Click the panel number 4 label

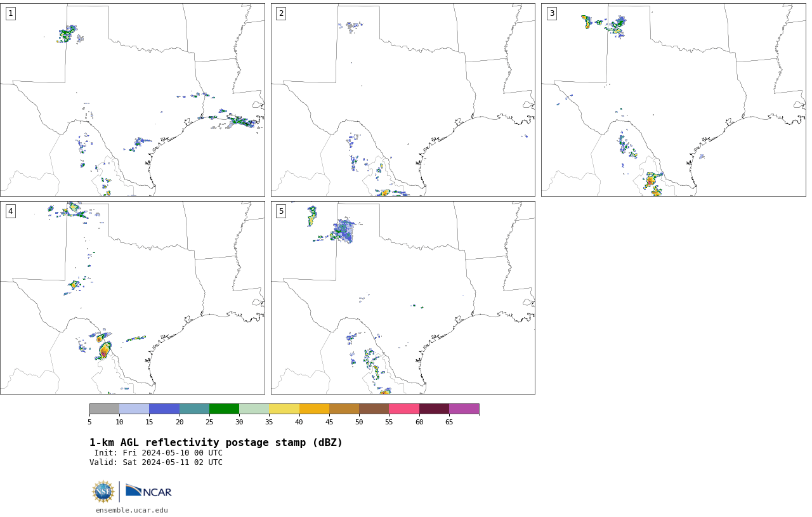pos(10,211)
